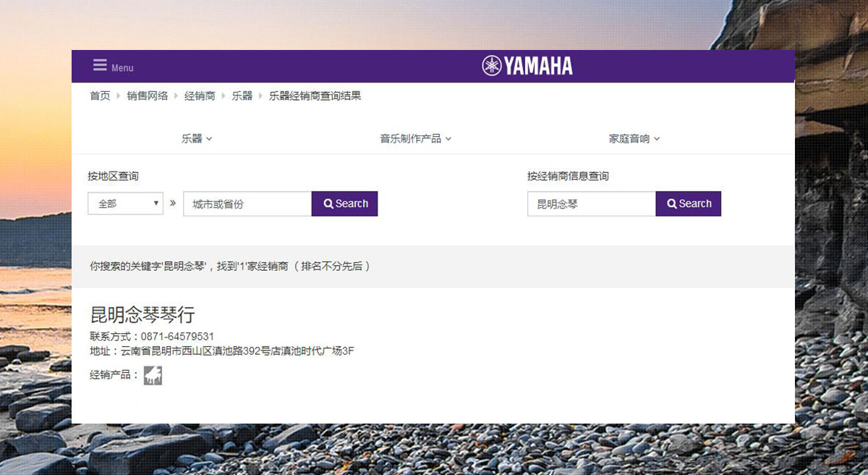
Task: Navigate to 经销商 breadcrumb link
Action: [x=200, y=96]
